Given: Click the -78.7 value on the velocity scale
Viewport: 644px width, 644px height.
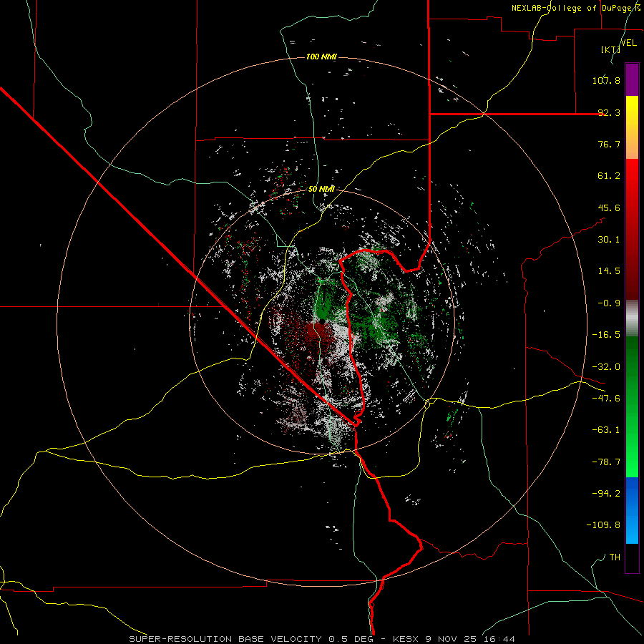Looking at the screenshot, I should (x=606, y=462).
